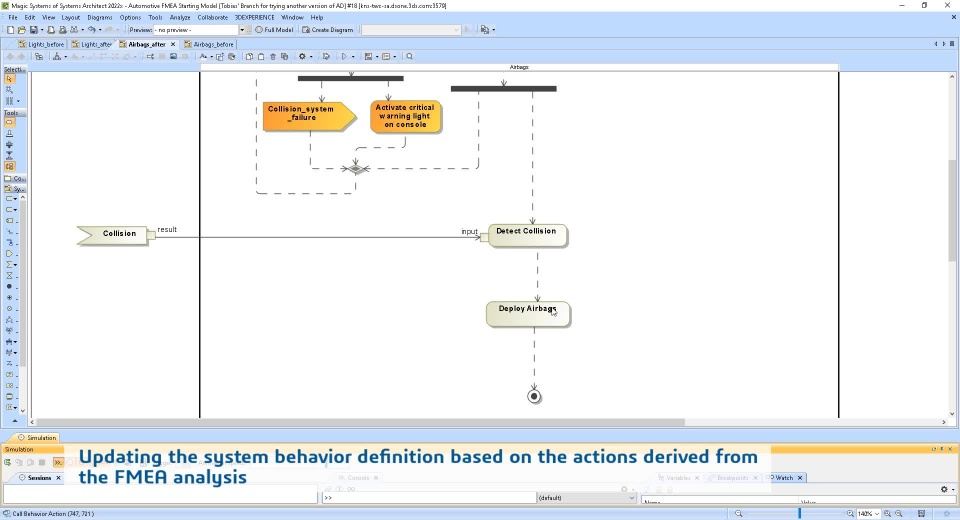
Task: Open the Edit menu
Action: tap(29, 17)
